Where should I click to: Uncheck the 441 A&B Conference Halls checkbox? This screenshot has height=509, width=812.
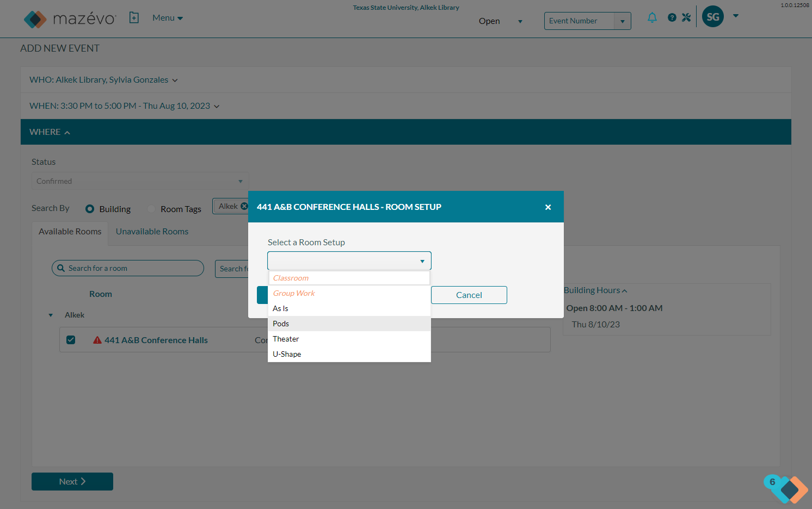click(x=71, y=340)
